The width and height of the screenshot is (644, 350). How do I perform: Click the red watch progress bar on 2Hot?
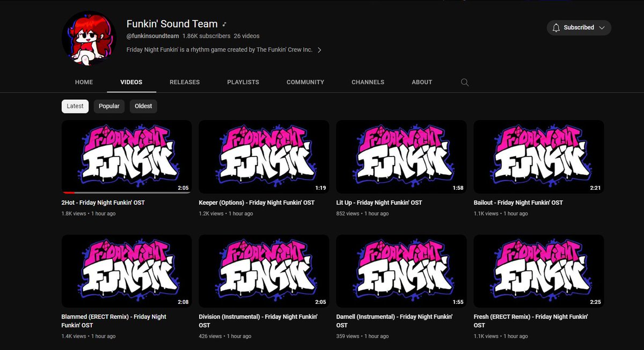69,192
